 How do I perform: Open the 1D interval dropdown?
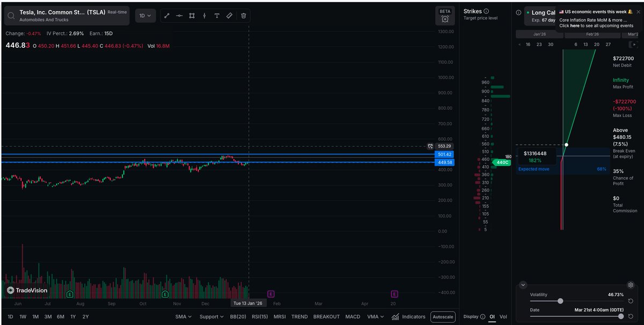(145, 16)
